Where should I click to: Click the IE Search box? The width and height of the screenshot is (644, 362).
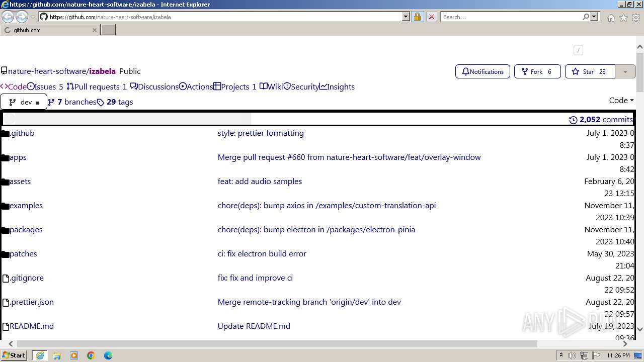click(x=511, y=17)
